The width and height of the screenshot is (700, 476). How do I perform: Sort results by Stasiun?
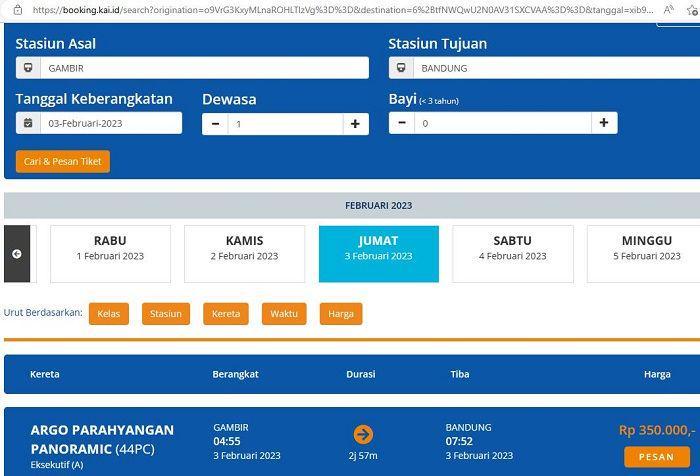coord(166,314)
